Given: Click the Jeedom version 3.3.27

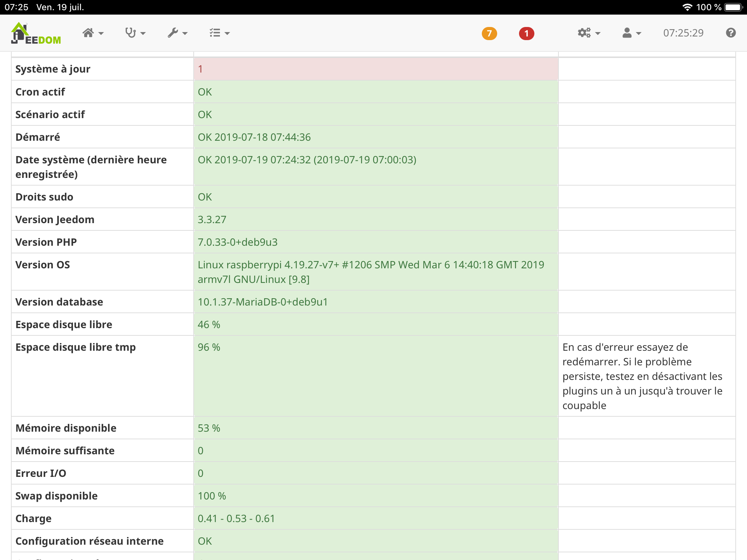Looking at the screenshot, I should click(x=212, y=219).
